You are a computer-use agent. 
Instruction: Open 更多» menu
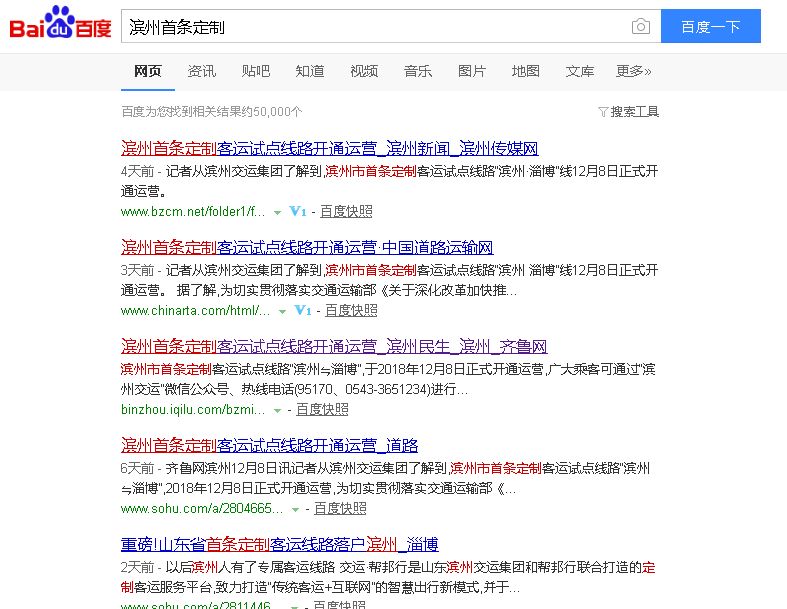tap(633, 71)
